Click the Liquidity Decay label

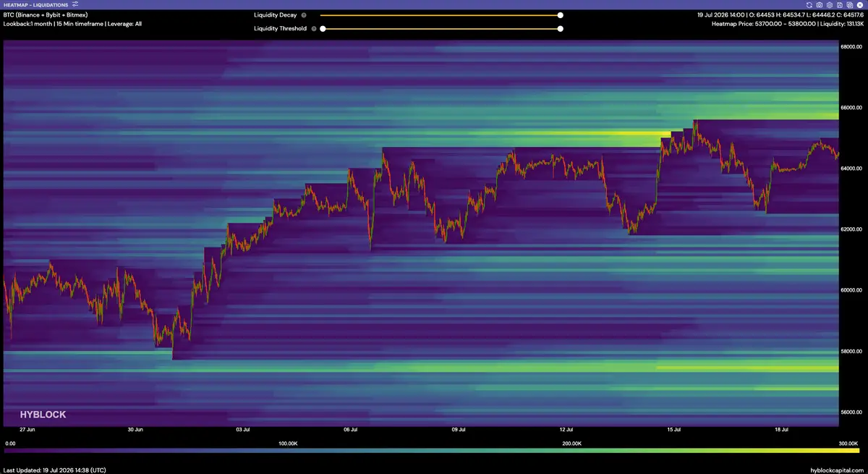[275, 15]
